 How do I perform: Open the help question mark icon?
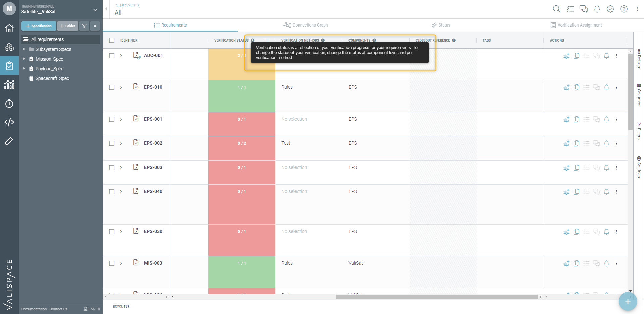[x=624, y=9]
